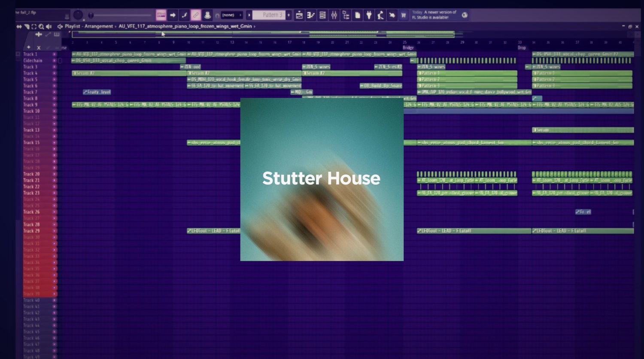The height and width of the screenshot is (359, 644).
Task: Click the AU_VFE_117 atmosphere piano breadcrumb
Action: click(x=185, y=26)
